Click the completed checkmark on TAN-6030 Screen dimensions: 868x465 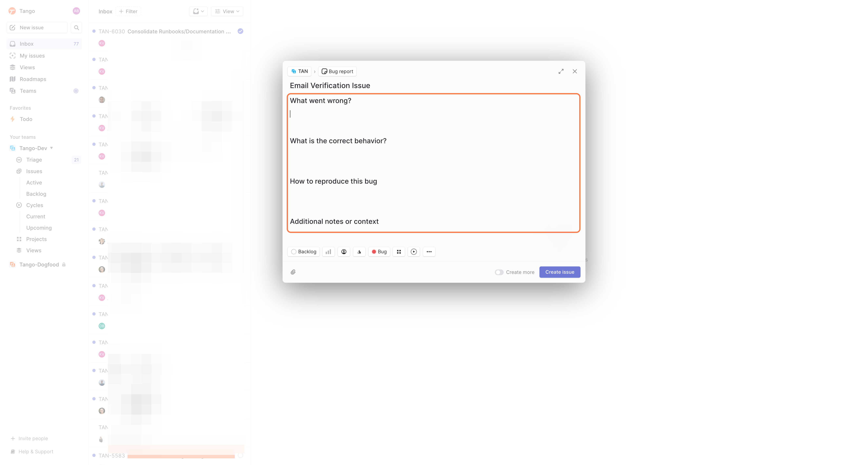[x=240, y=31]
